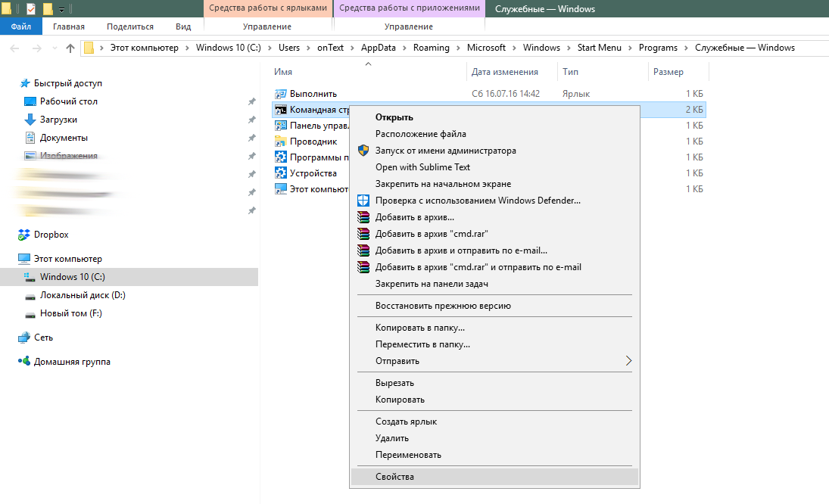Click the Быстрый доступ star icon
The width and height of the screenshot is (829, 504).
(x=24, y=83)
